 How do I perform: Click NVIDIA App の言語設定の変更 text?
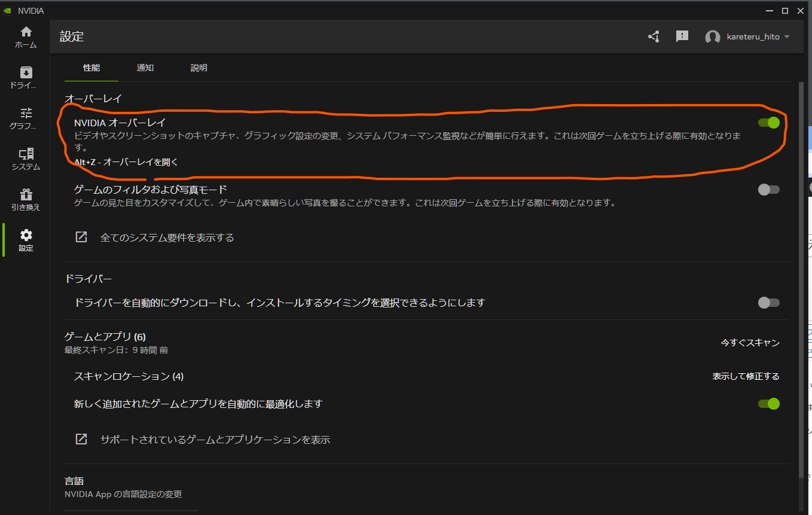point(123,495)
